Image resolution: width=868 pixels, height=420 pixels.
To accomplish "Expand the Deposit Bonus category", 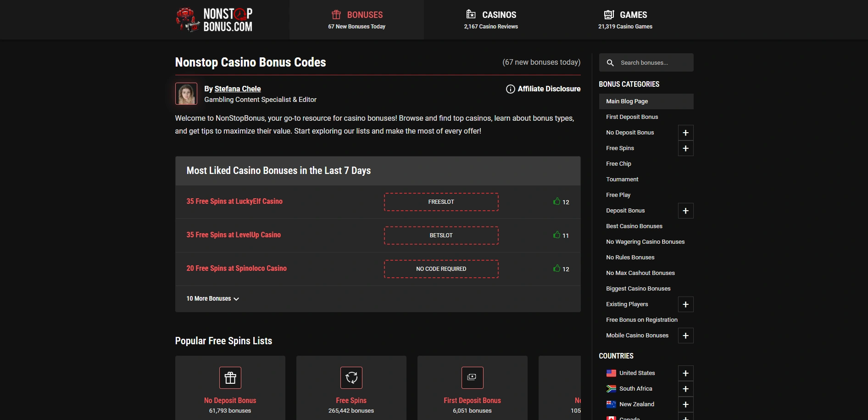I will [685, 211].
